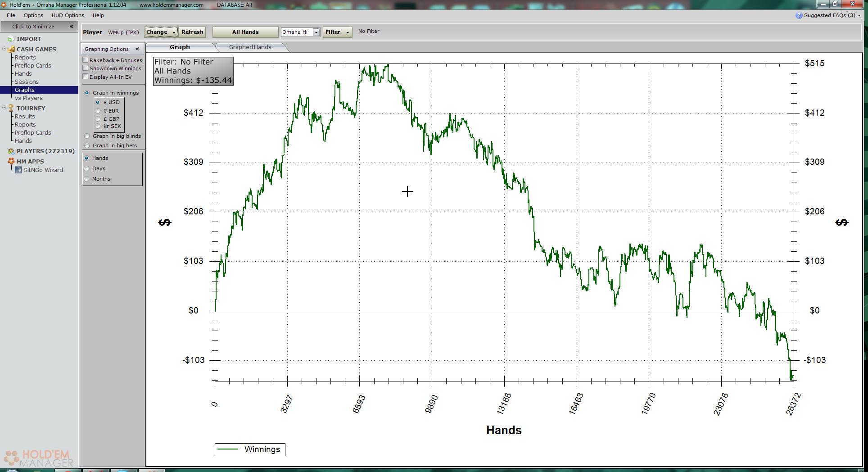Image resolution: width=868 pixels, height=472 pixels.
Task: Click the SitNGo Wizard icon
Action: 18,170
